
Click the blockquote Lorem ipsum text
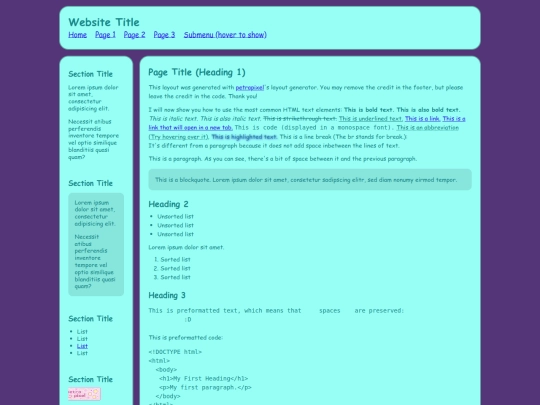pyautogui.click(x=306, y=180)
